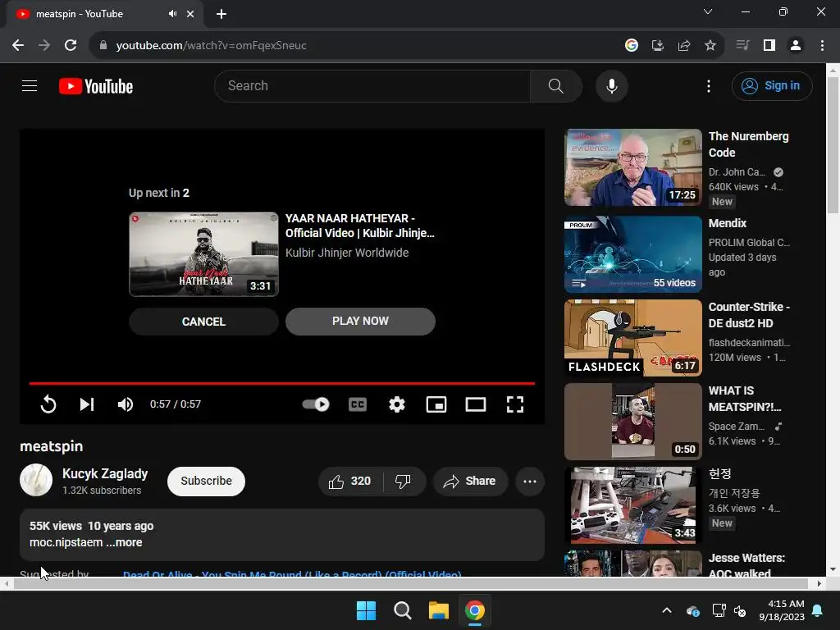Open YouTube settings three-dot menu
Screen dimensions: 840x630
[708, 86]
